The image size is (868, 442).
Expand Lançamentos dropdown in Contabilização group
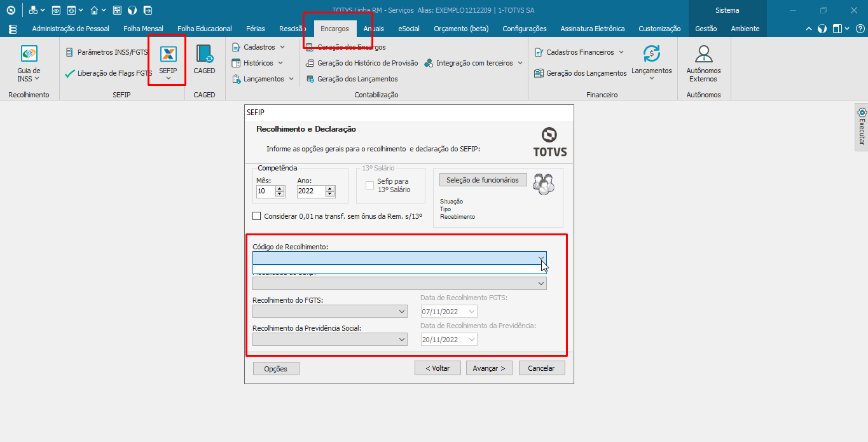coord(291,79)
